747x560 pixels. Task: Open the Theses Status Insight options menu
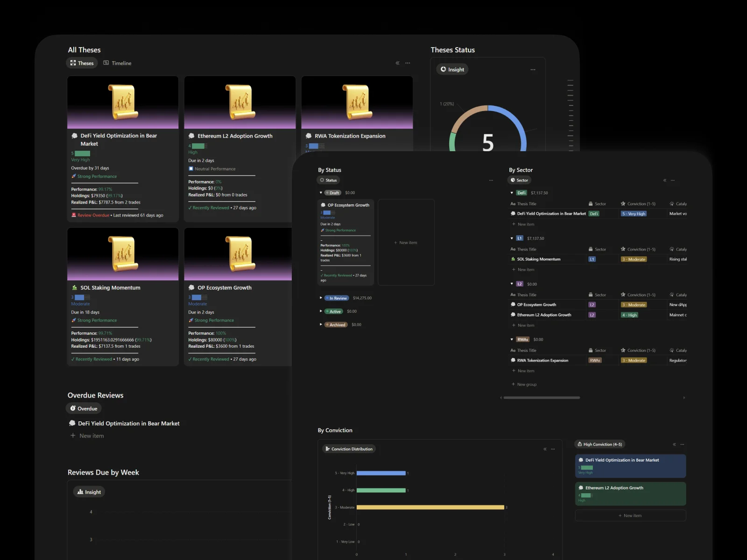(x=533, y=70)
